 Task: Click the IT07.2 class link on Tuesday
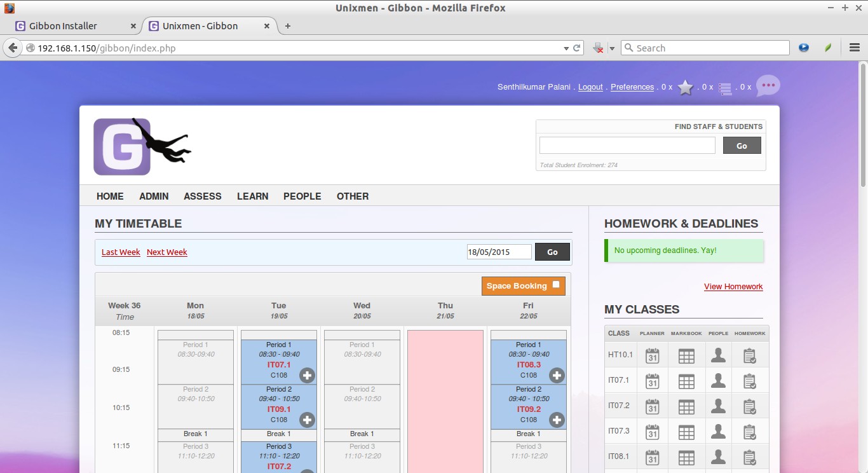(x=279, y=466)
